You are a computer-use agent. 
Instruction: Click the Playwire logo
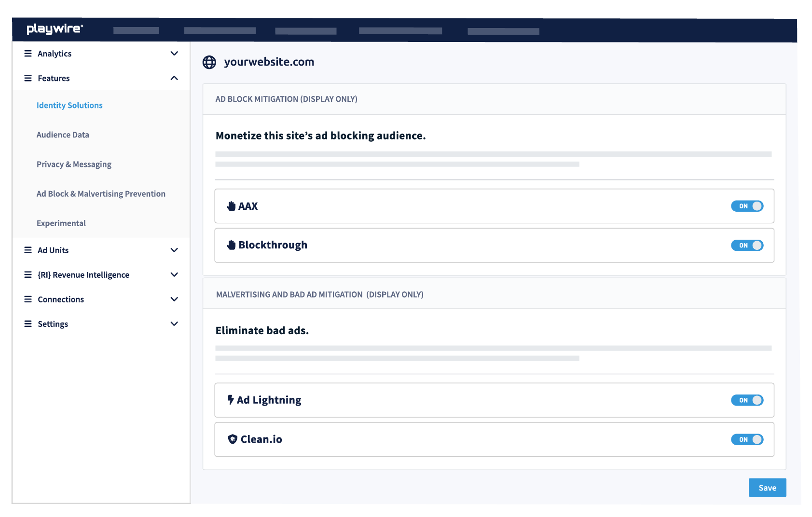click(x=55, y=29)
